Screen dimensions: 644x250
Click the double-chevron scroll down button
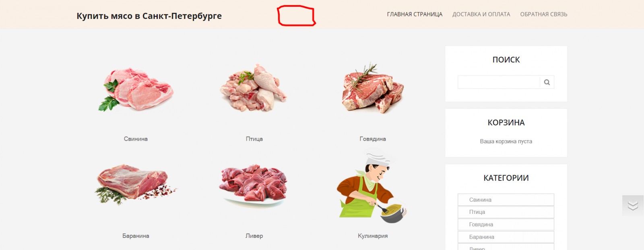[633, 206]
